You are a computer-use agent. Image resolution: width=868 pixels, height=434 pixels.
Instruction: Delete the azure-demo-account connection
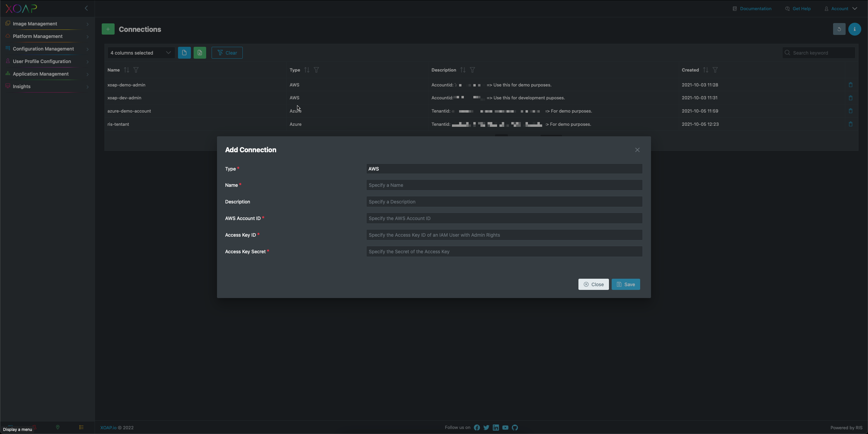[850, 111]
